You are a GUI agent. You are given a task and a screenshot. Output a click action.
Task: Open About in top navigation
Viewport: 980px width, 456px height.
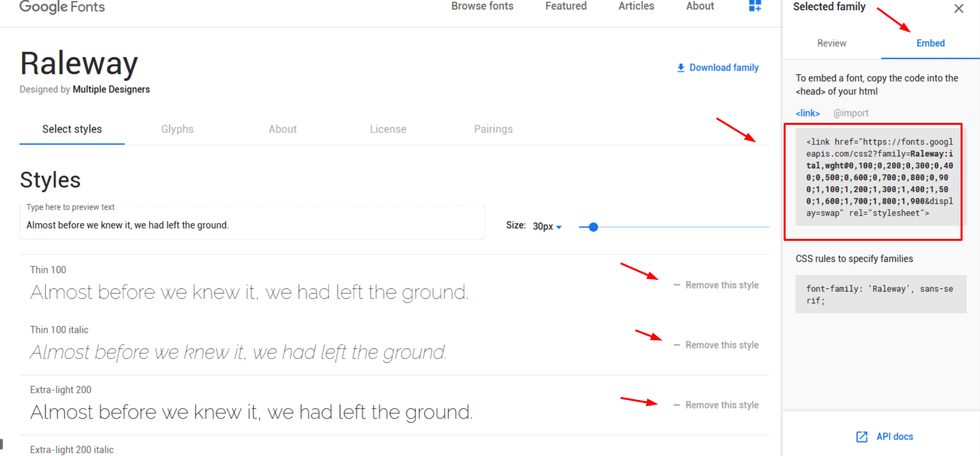click(700, 6)
